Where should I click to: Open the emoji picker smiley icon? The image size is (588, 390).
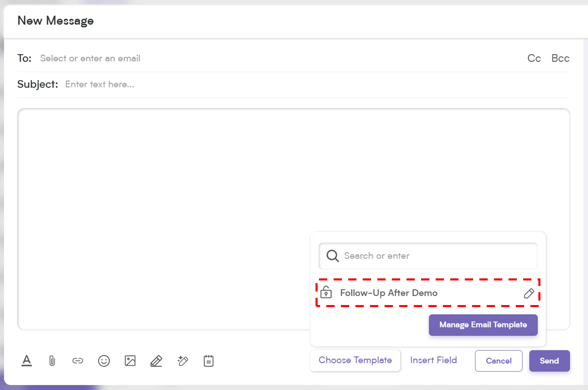click(104, 361)
